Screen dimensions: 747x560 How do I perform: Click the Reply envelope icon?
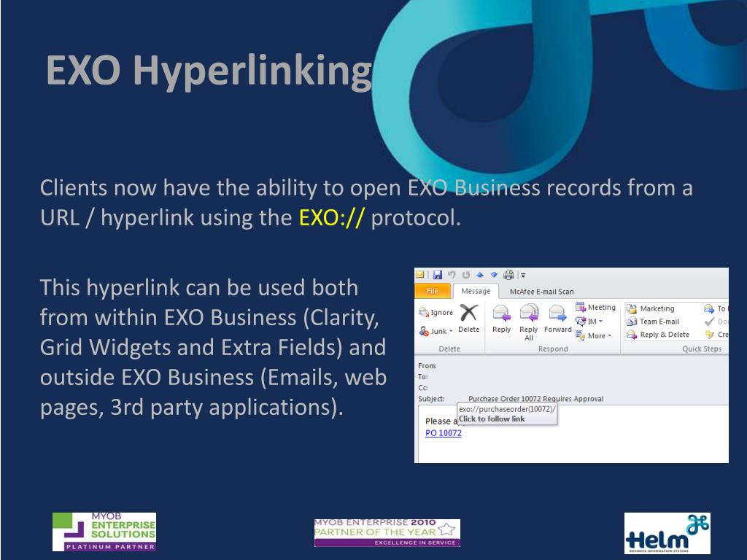click(x=502, y=313)
